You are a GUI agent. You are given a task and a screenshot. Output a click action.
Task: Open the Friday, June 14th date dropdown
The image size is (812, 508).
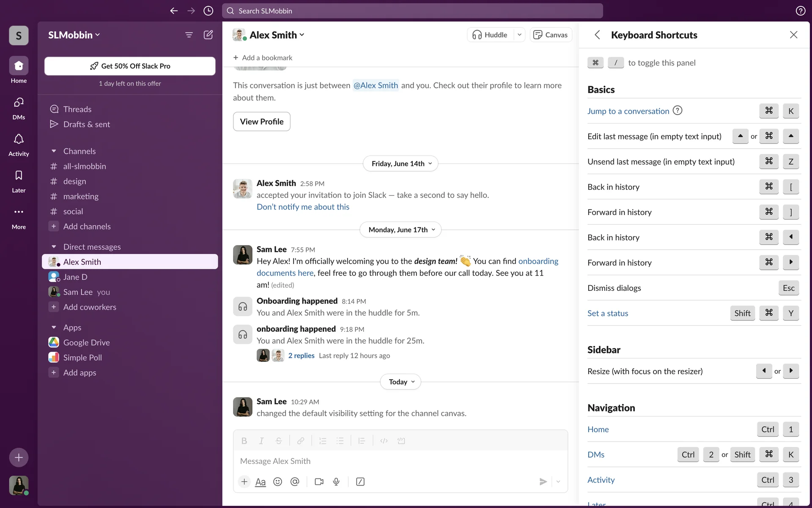click(x=400, y=164)
